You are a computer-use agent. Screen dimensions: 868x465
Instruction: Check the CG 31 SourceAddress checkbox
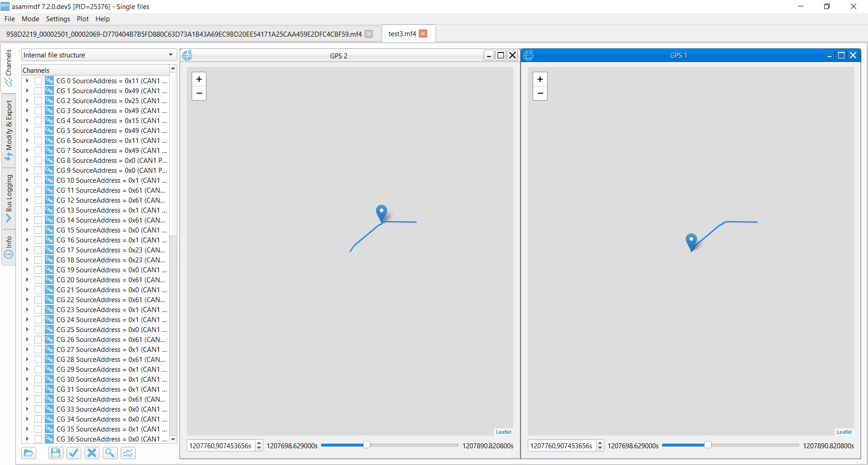[38, 389]
